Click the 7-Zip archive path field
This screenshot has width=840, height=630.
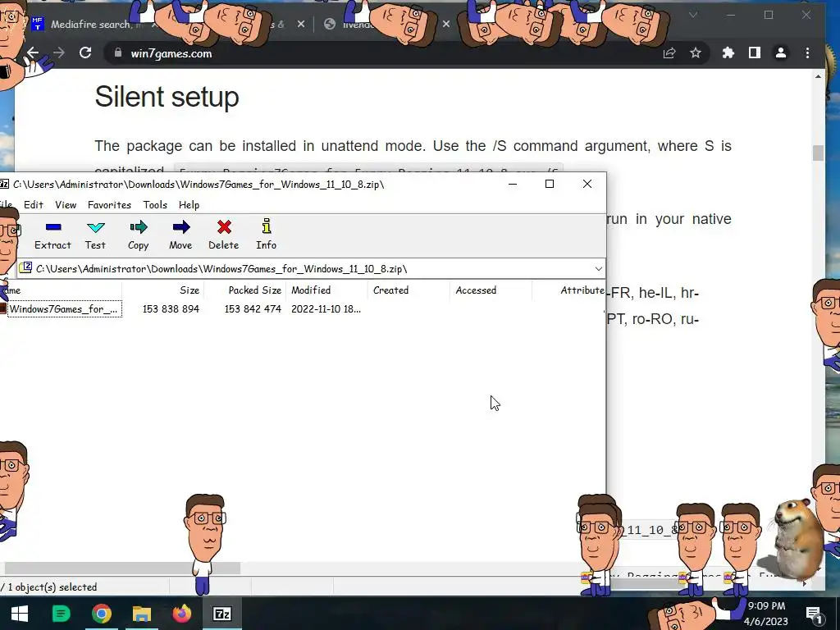pos(311,268)
